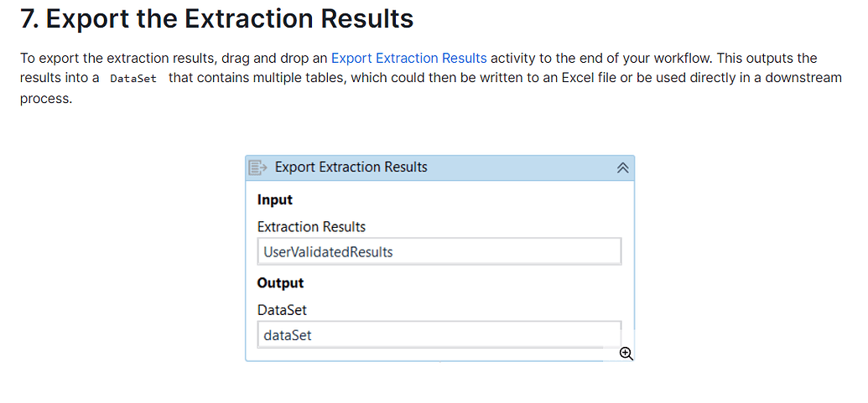868x403 pixels.
Task: Click the Extraction Results field label
Action: click(x=312, y=227)
